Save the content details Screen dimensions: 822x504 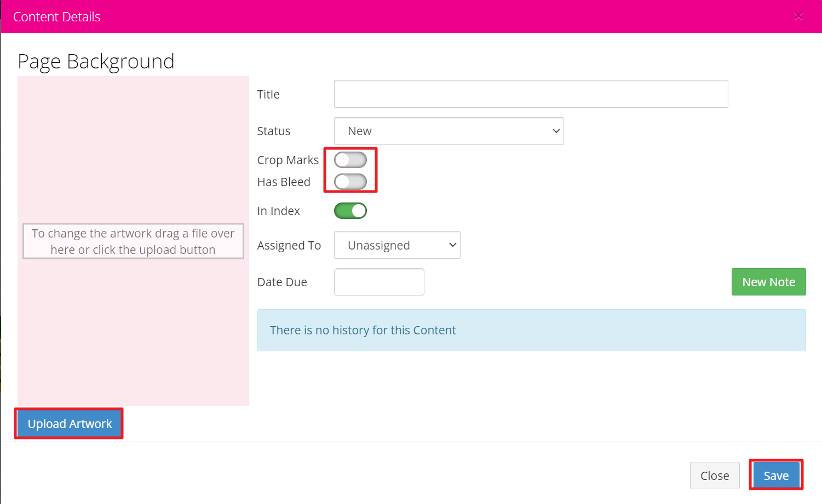pos(775,476)
